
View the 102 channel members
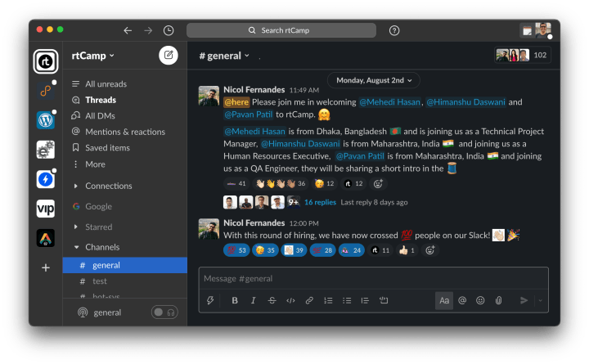tap(523, 56)
